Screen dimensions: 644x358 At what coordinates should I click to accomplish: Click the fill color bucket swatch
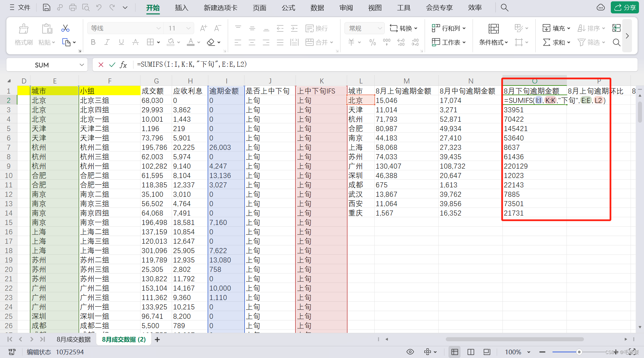(171, 42)
